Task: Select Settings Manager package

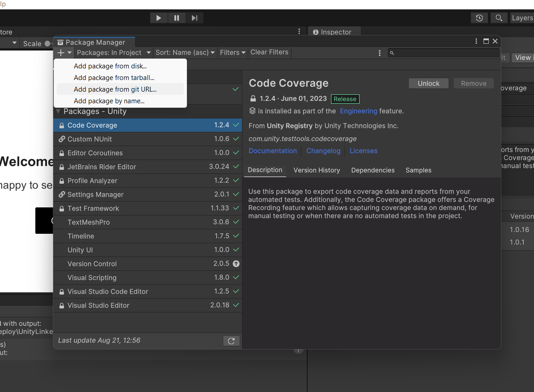Action: point(148,194)
